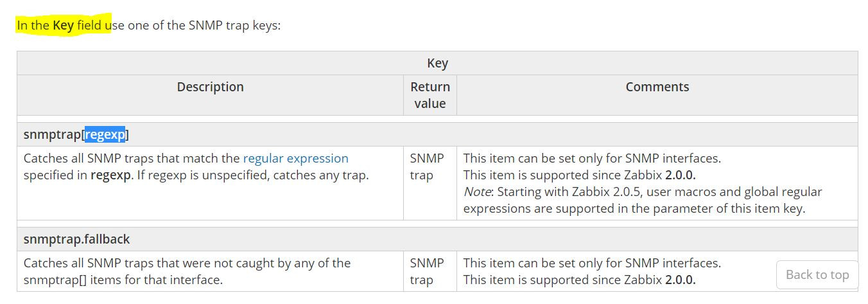Click "snmptrap[] items for that interface" text

coord(123,280)
